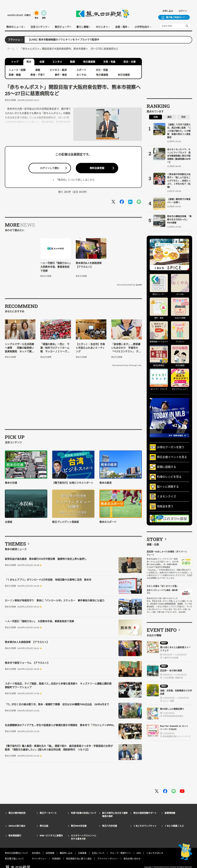Open the THEMES heading arrow

pos(29,544)
